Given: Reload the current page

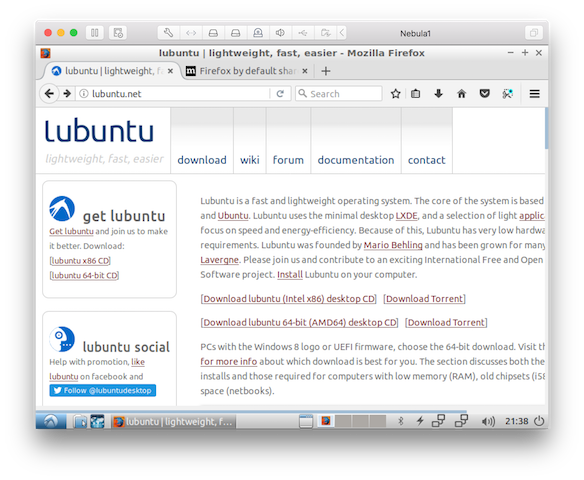Looking at the screenshot, I should pos(280,93).
